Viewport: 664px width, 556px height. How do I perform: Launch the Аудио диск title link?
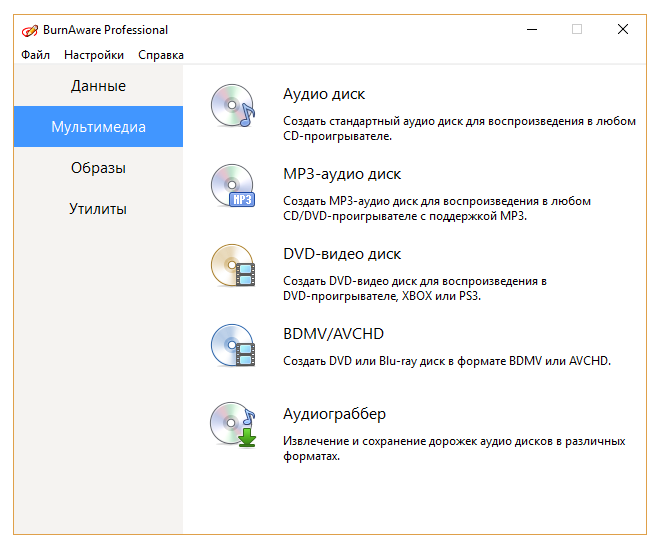(324, 94)
